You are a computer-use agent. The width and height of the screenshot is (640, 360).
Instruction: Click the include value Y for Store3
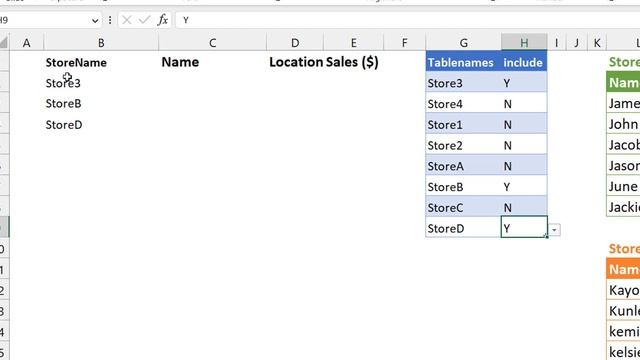524,83
